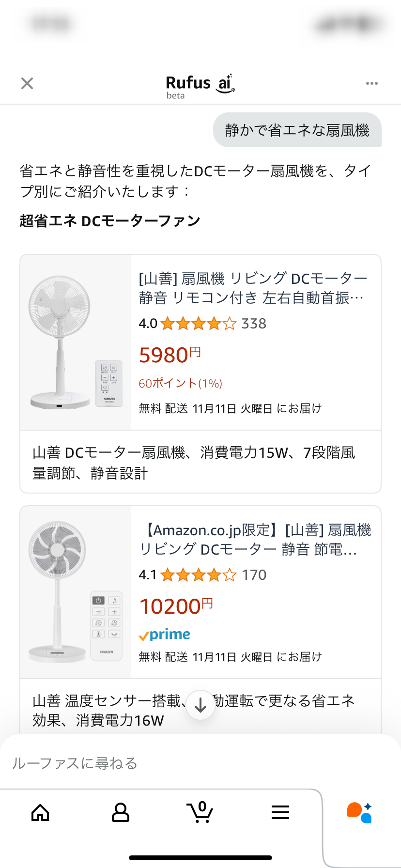401x868 pixels.
Task: Tap the Rufus AI logo header
Action: point(200,86)
